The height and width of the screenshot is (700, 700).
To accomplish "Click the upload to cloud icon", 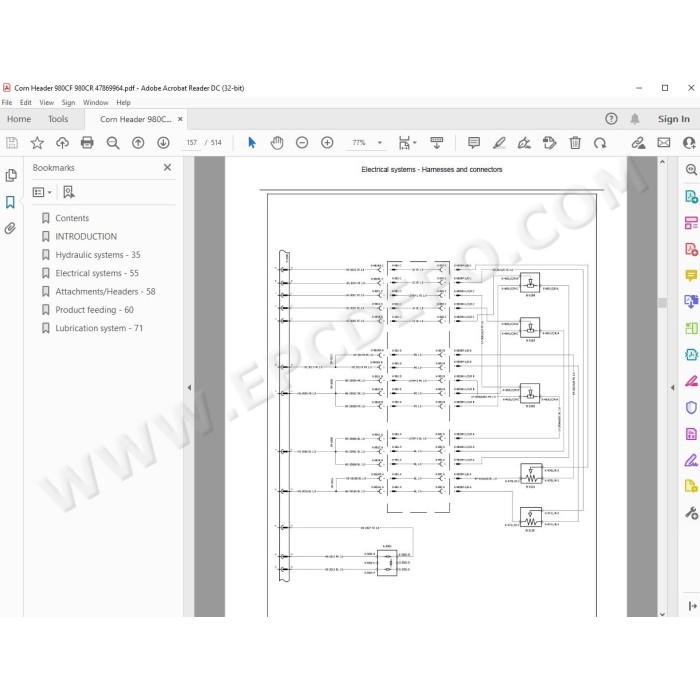I will [x=62, y=143].
